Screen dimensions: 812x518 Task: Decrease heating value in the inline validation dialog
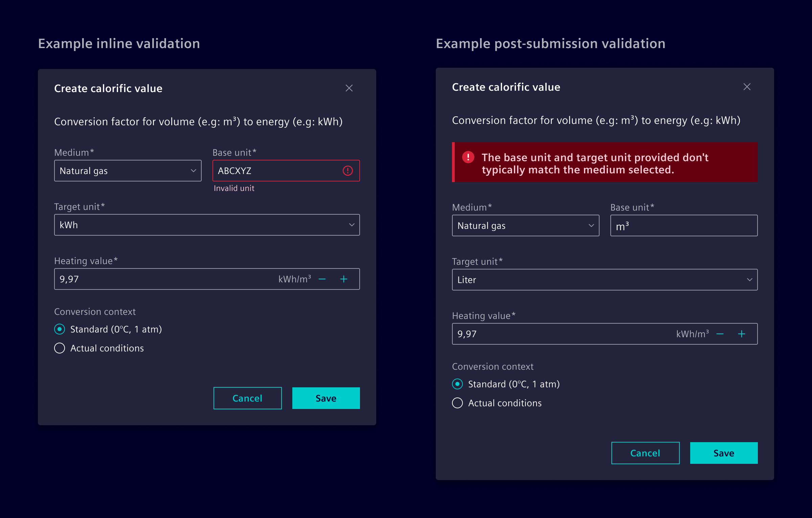coord(322,279)
